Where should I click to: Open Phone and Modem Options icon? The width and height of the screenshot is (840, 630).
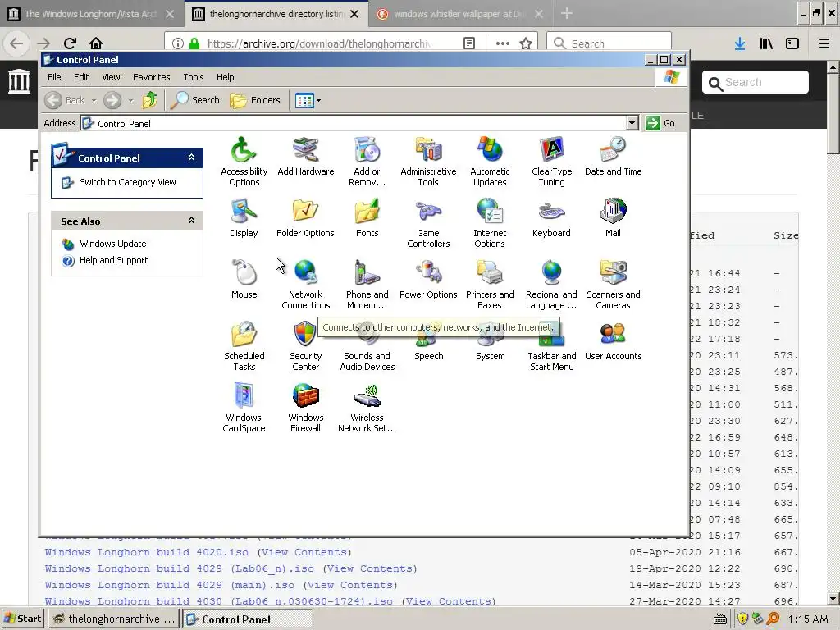pyautogui.click(x=367, y=284)
